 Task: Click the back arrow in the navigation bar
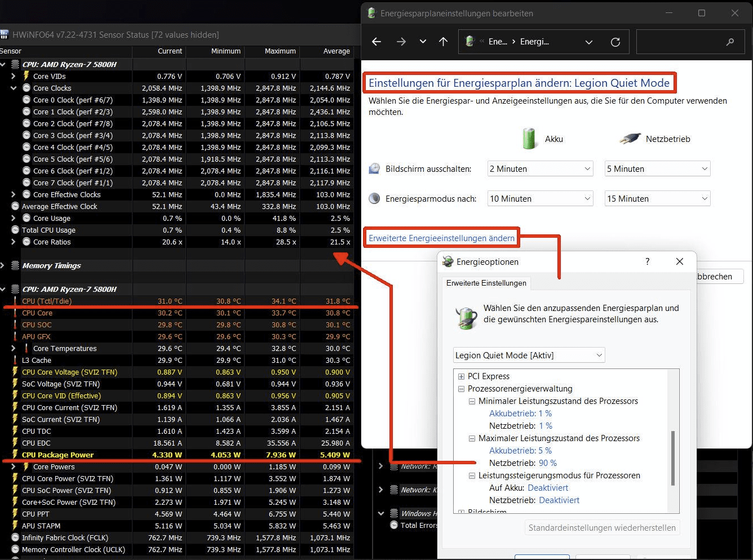coord(376,42)
